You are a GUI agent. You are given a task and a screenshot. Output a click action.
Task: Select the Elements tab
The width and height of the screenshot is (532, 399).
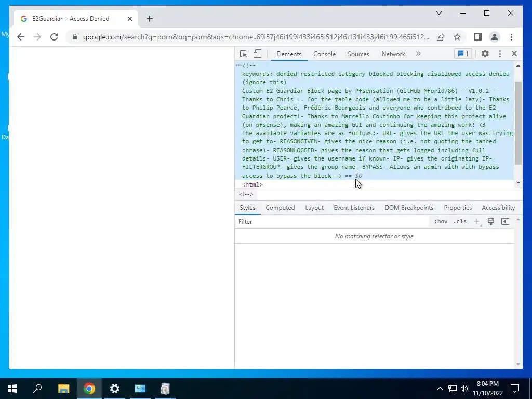pyautogui.click(x=289, y=54)
